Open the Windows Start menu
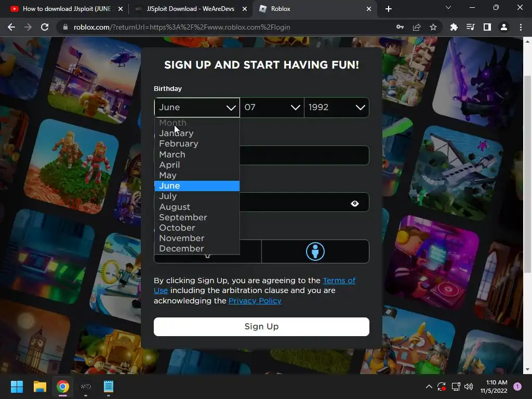 (17, 387)
